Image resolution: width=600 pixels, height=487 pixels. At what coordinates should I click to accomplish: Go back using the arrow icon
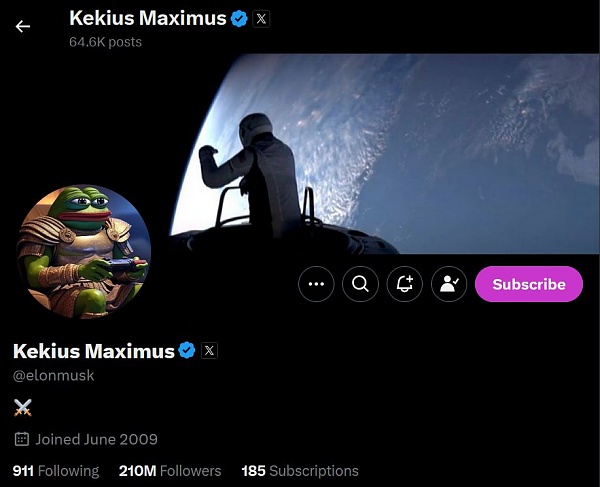[23, 26]
